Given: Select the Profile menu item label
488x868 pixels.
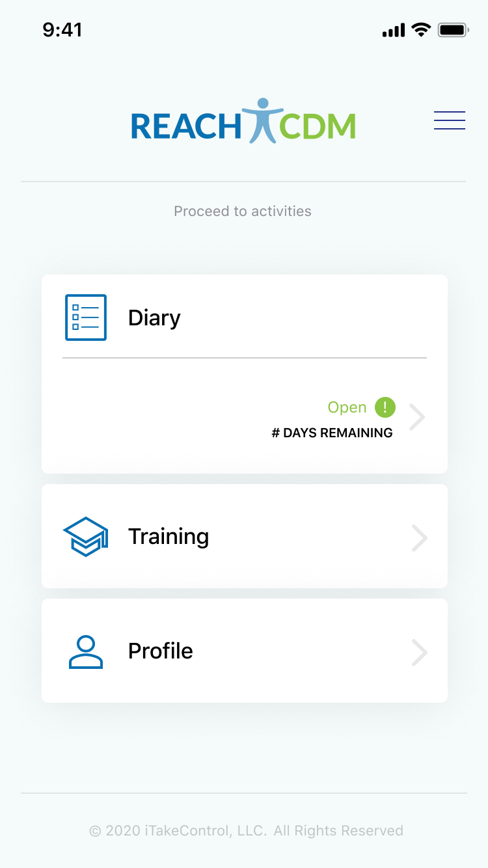Looking at the screenshot, I should [x=161, y=651].
